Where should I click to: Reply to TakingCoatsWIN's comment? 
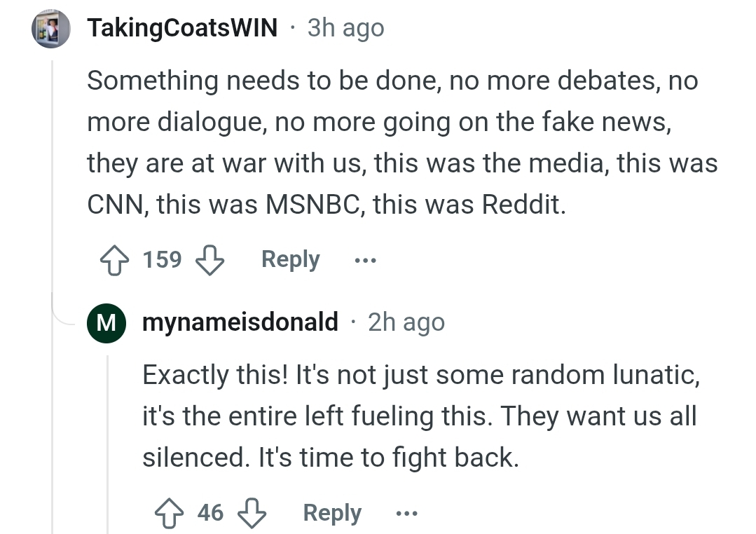290,260
